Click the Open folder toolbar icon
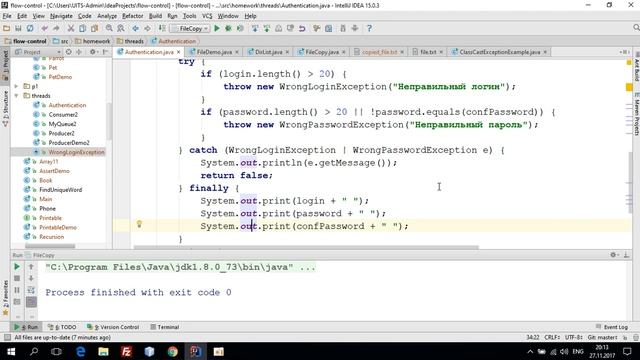Image resolution: width=640 pixels, height=360 pixels. 6,28
